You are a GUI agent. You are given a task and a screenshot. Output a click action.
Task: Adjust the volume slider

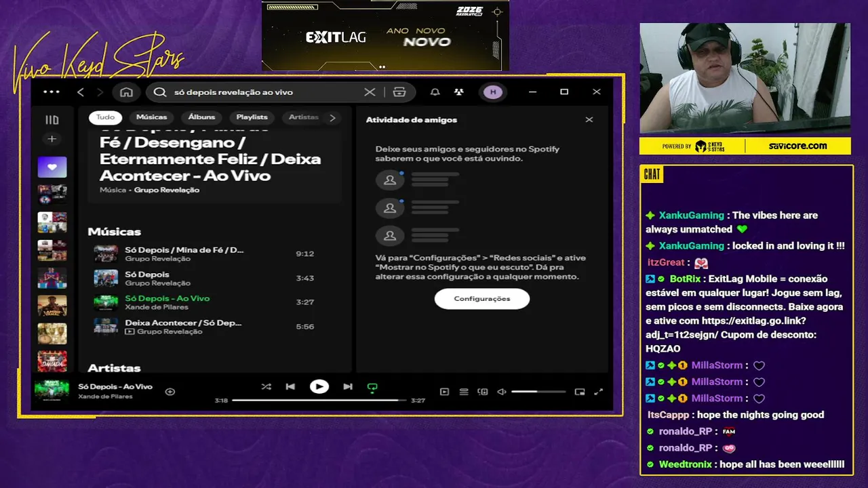coord(538,392)
